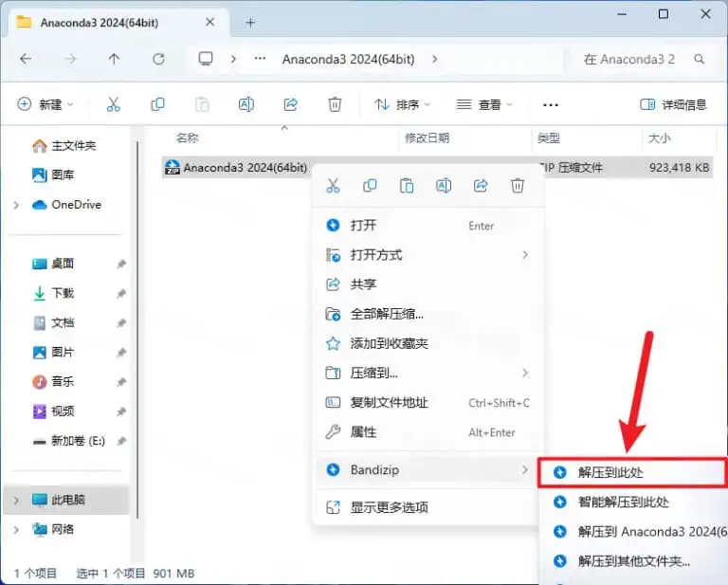Select 解压到 Anaconda3 2024 folder option
Image resolution: width=728 pixels, height=585 pixels.
(x=634, y=532)
